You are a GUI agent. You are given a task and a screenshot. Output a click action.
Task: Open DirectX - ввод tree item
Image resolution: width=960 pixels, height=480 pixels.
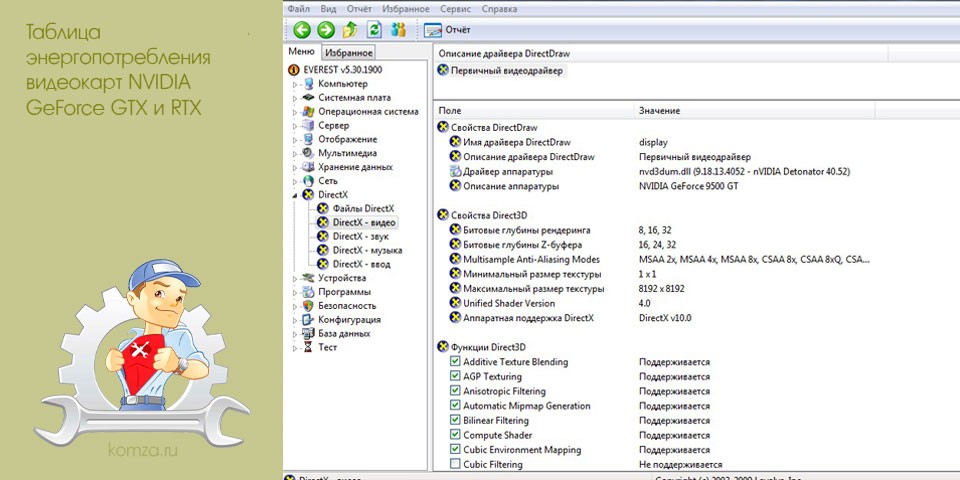353,264
